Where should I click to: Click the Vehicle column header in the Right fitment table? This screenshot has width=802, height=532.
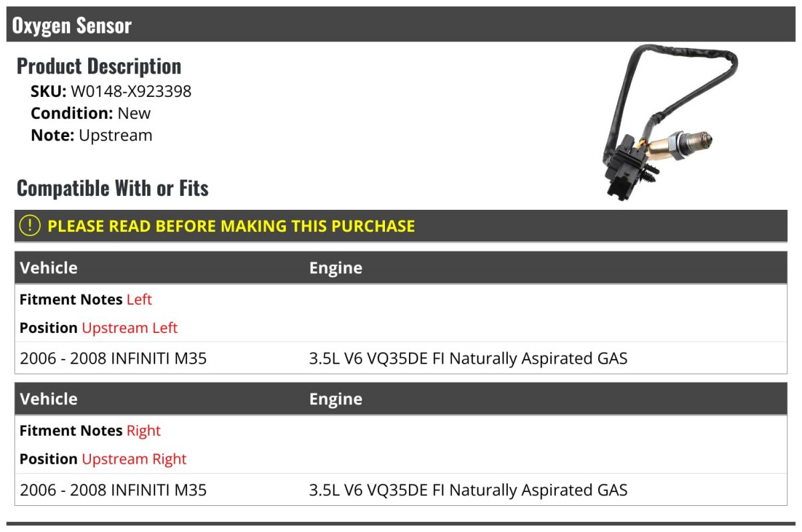pos(49,399)
